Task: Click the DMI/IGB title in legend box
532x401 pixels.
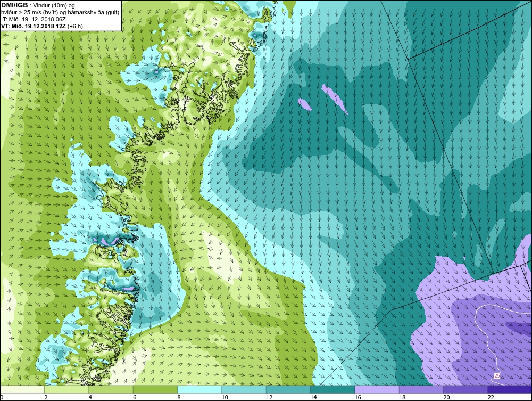Action: pos(14,5)
